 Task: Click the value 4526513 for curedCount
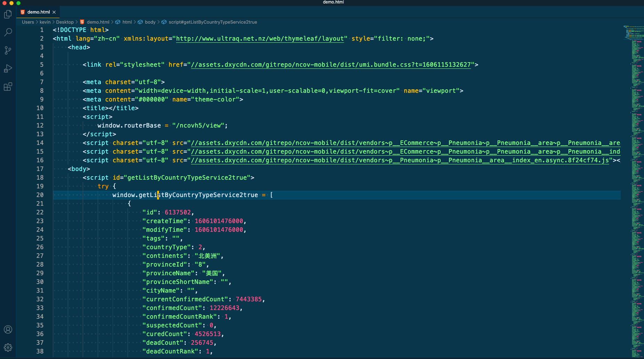tap(208, 334)
